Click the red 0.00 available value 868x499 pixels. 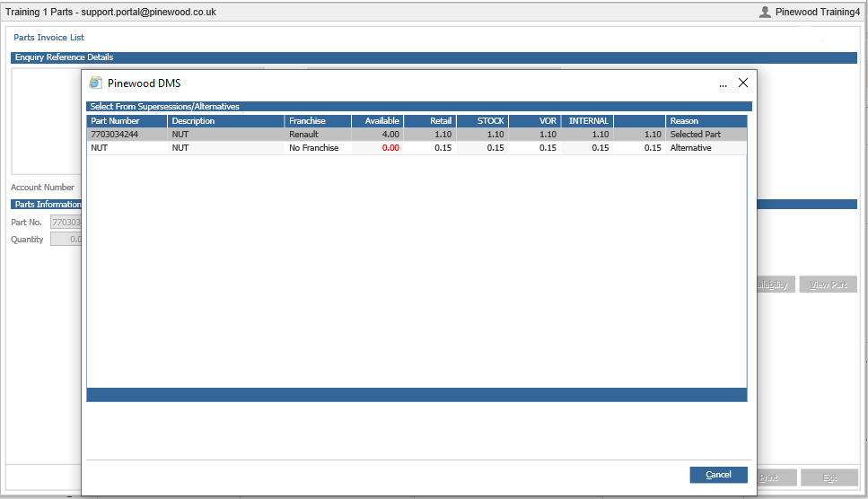pyautogui.click(x=390, y=148)
